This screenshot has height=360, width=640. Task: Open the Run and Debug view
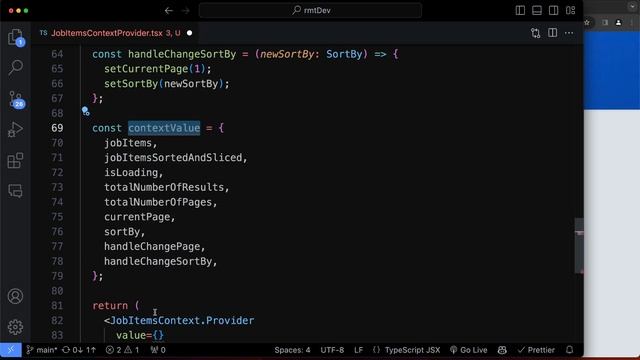point(16,130)
